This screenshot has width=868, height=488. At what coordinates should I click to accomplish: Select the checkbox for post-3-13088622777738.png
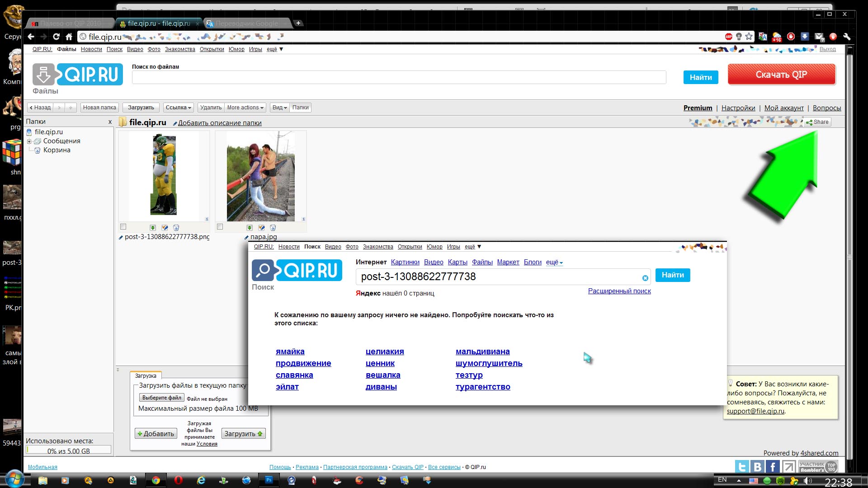pos(123,227)
